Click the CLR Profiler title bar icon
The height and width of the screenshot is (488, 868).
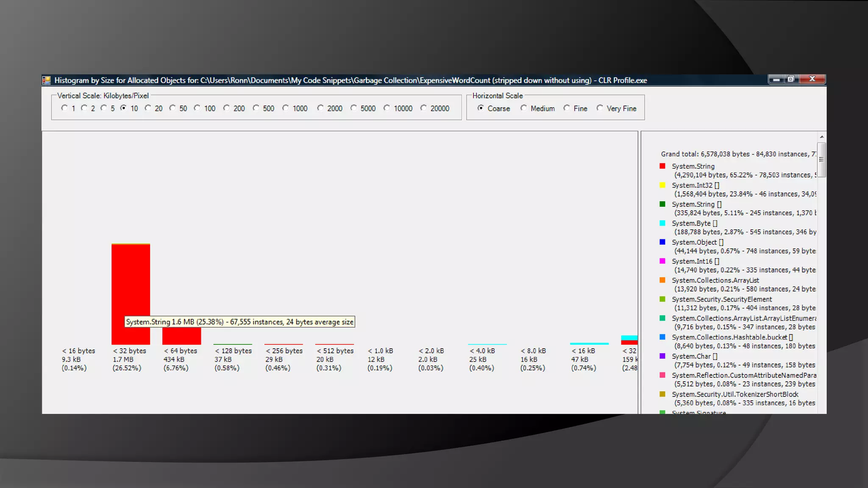(x=46, y=80)
